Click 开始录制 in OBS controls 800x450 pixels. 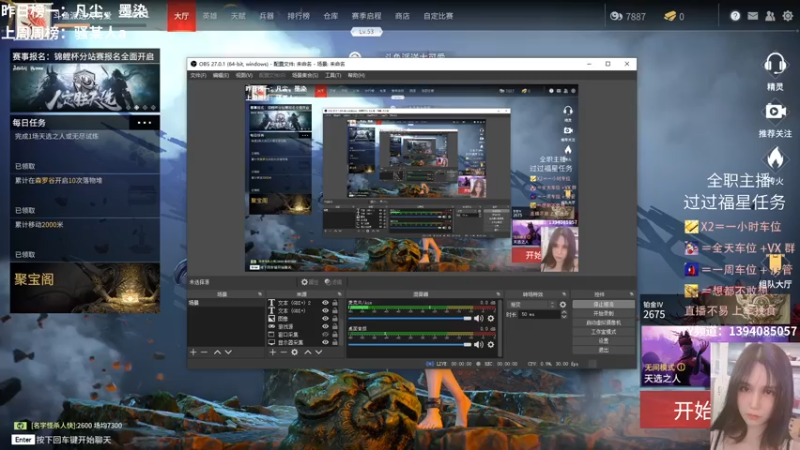tap(604, 313)
